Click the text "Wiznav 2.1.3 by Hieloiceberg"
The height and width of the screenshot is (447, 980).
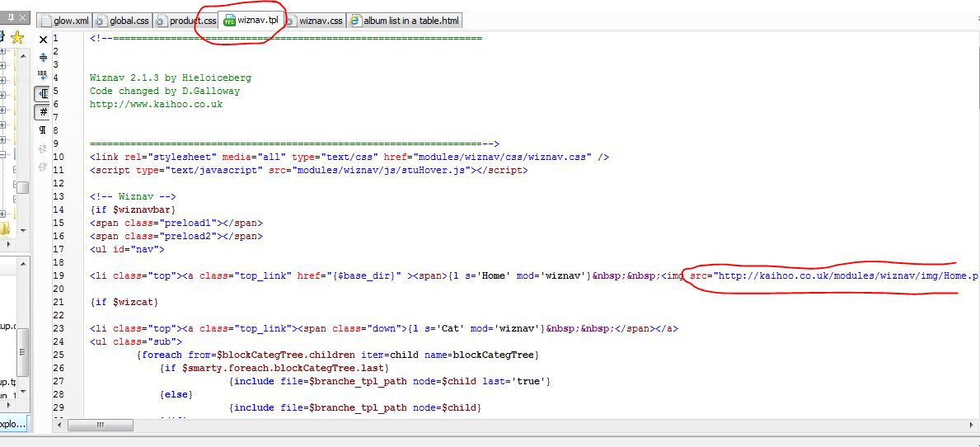(171, 78)
